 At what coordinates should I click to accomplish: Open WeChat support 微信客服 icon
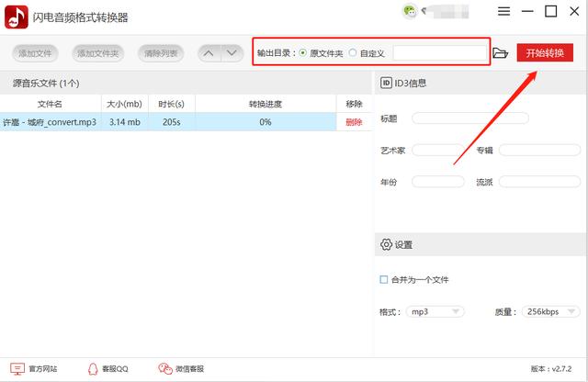pyautogui.click(x=165, y=369)
